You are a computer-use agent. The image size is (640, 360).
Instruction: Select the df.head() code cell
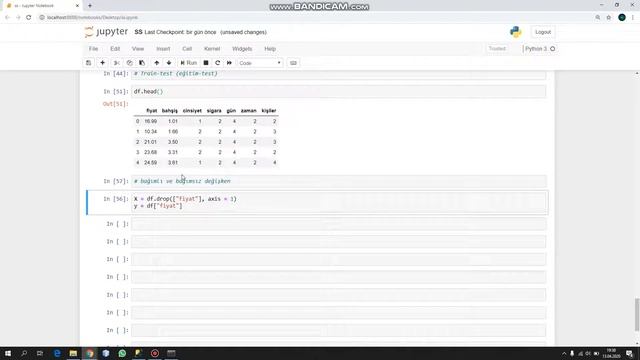[339, 91]
